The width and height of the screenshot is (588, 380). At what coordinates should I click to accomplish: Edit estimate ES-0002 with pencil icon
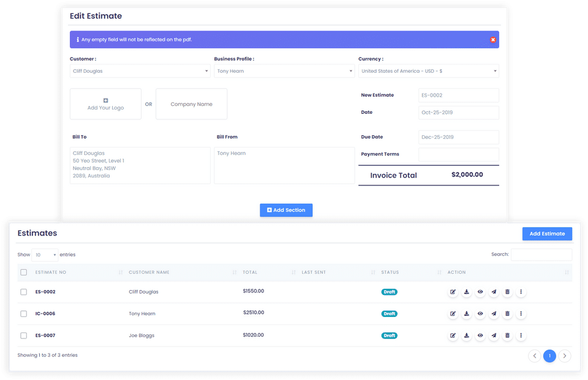click(453, 292)
